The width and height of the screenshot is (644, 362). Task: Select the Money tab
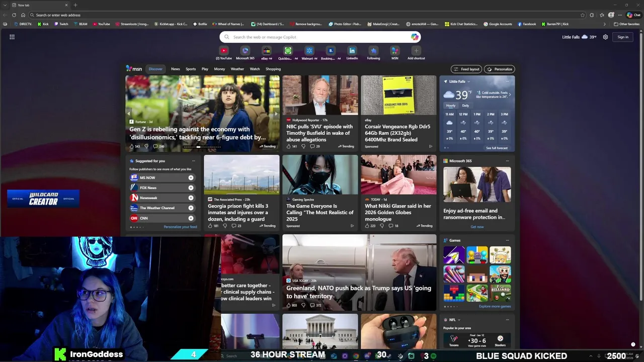click(x=219, y=69)
